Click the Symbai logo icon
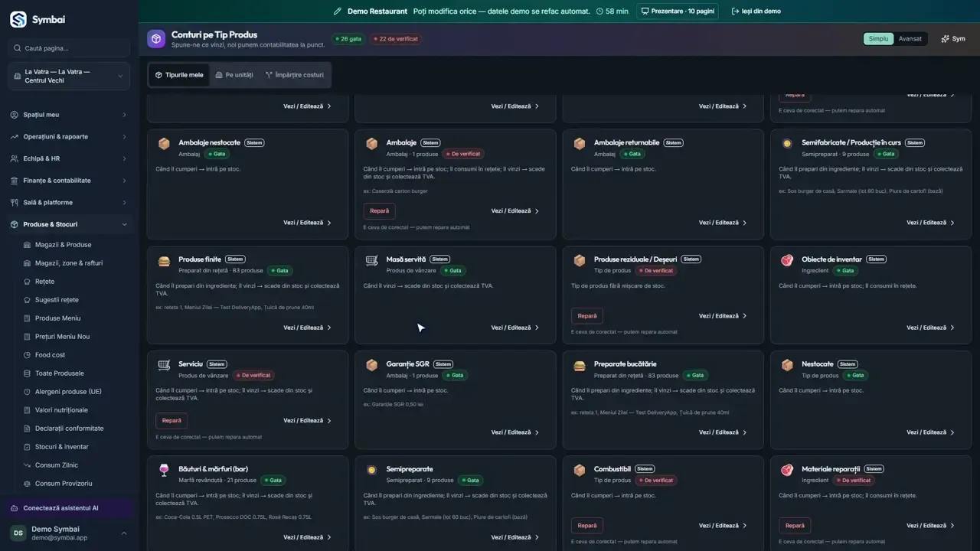 pyautogui.click(x=18, y=20)
